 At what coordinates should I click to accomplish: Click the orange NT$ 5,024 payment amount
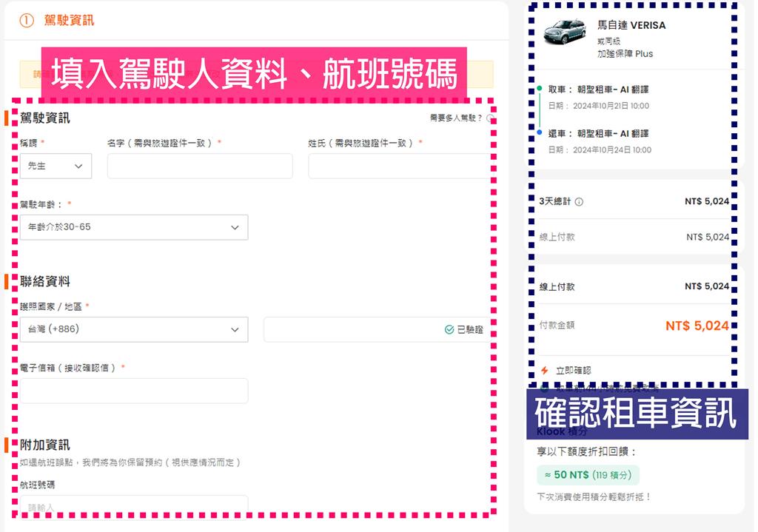697,326
